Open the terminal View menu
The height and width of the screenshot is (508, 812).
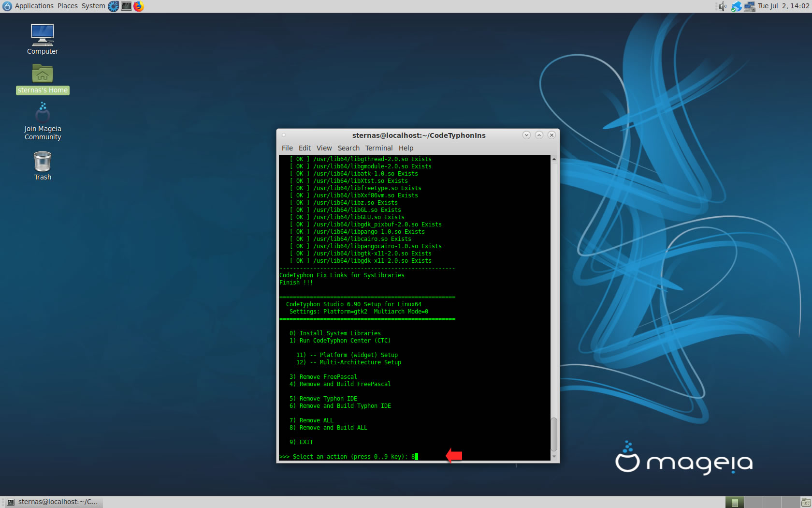point(324,148)
